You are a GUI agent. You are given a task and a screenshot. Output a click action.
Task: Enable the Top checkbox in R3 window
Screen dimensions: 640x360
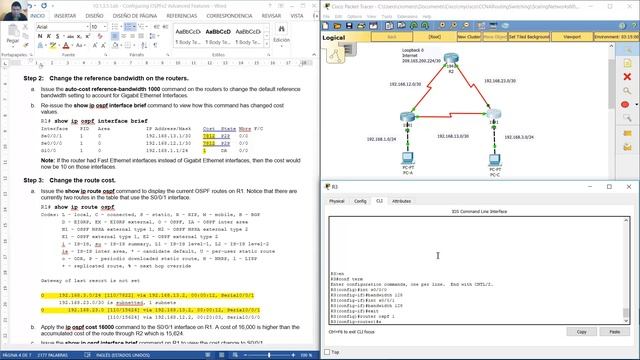(x=327, y=352)
